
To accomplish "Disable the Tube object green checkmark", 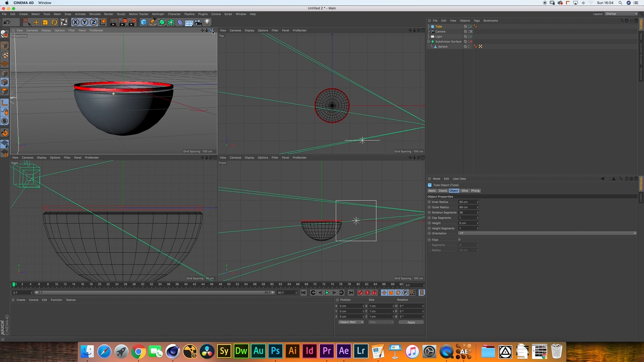I will 471,26.
